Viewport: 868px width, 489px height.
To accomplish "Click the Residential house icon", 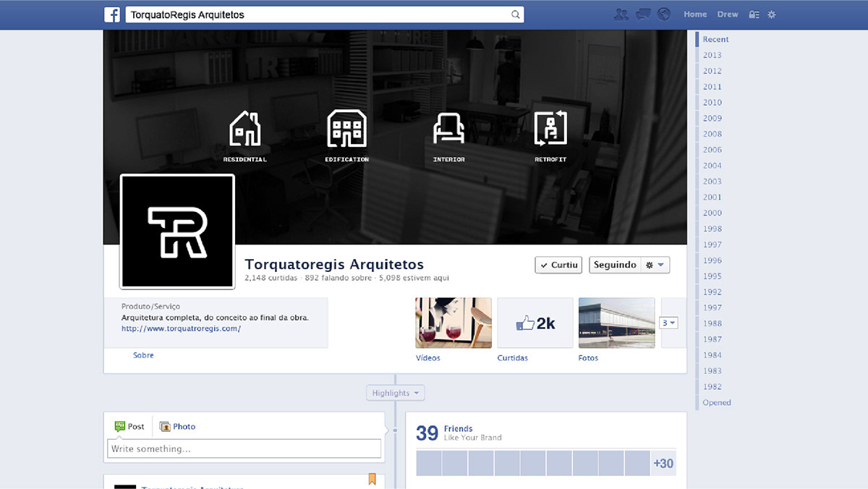I will point(245,129).
